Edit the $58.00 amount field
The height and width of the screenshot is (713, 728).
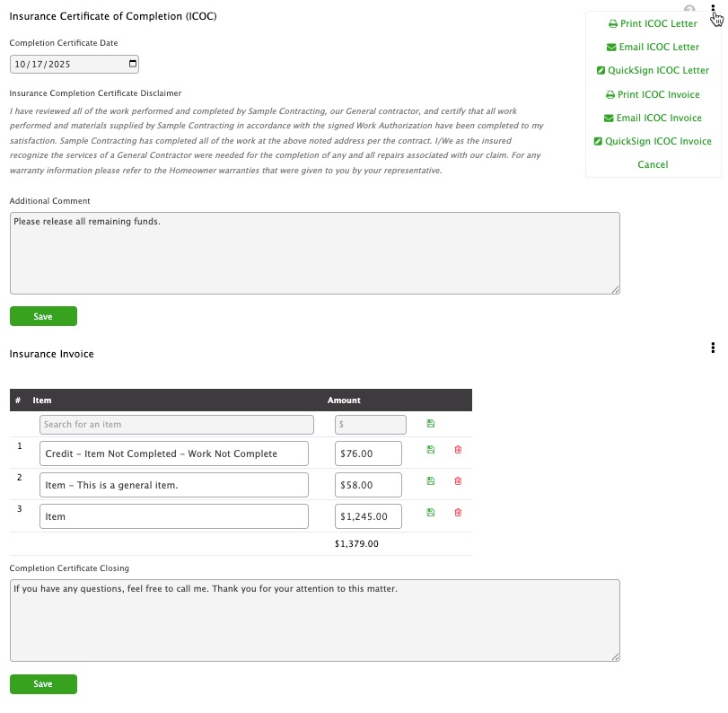click(368, 485)
